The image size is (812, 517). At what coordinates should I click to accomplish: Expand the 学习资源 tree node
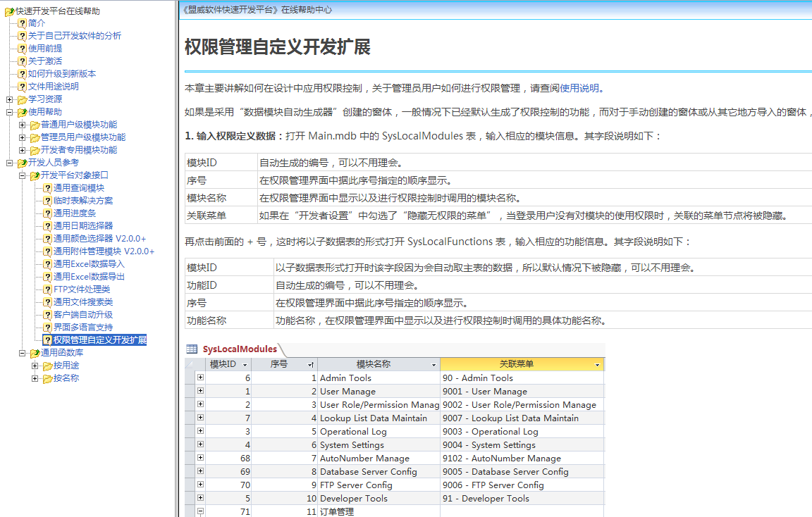[x=10, y=99]
